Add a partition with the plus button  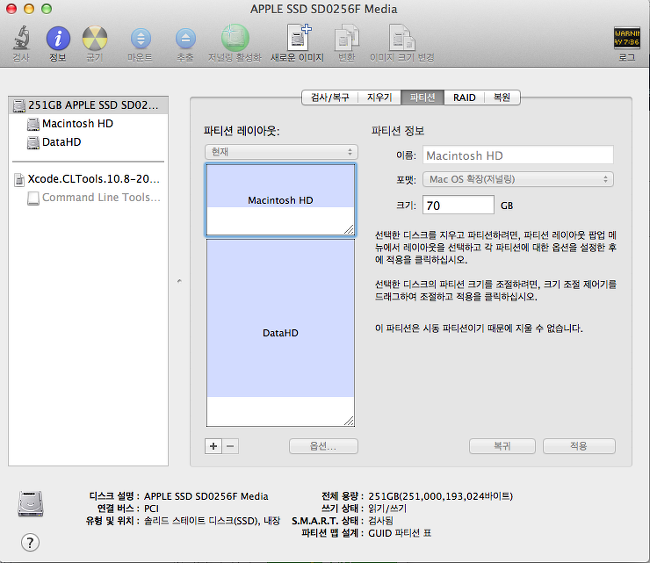[x=213, y=446]
